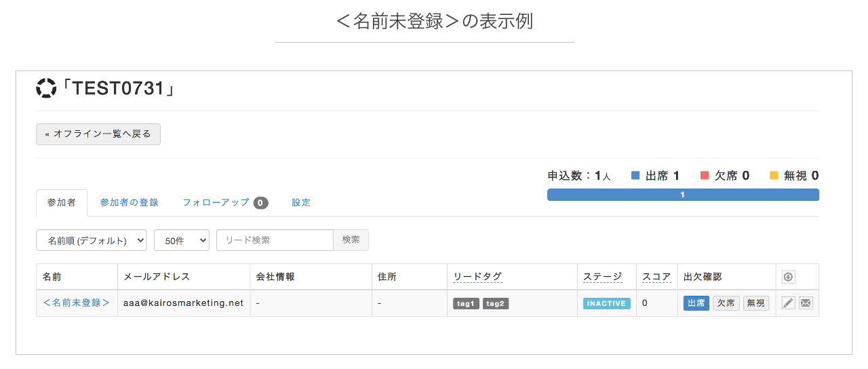
Task: Mark attendee as 欠席
Action: click(x=726, y=303)
